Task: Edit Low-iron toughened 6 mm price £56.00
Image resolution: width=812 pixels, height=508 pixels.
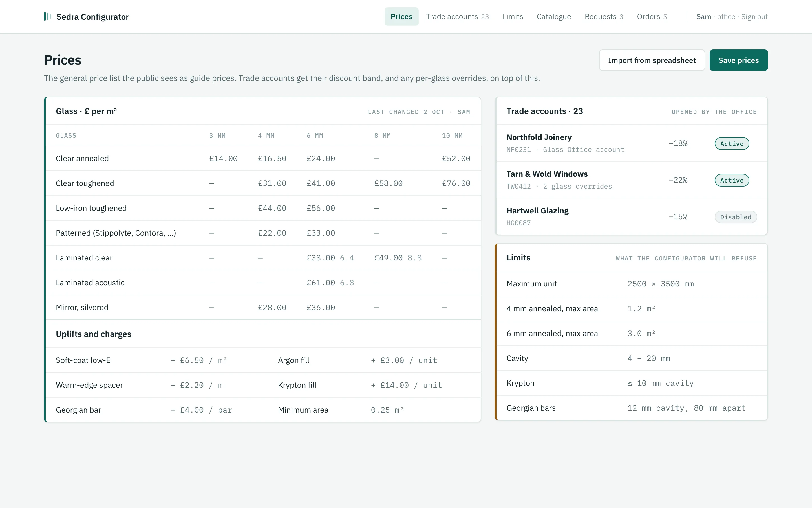Action: click(x=321, y=208)
